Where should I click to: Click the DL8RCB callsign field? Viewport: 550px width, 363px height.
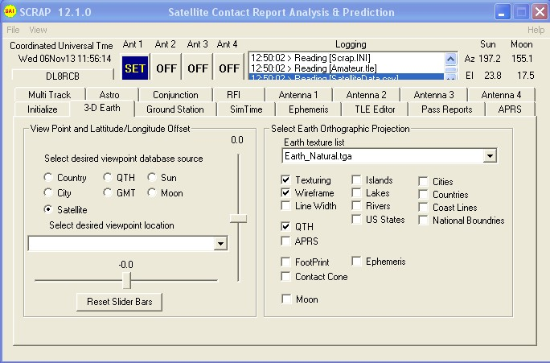pos(63,76)
